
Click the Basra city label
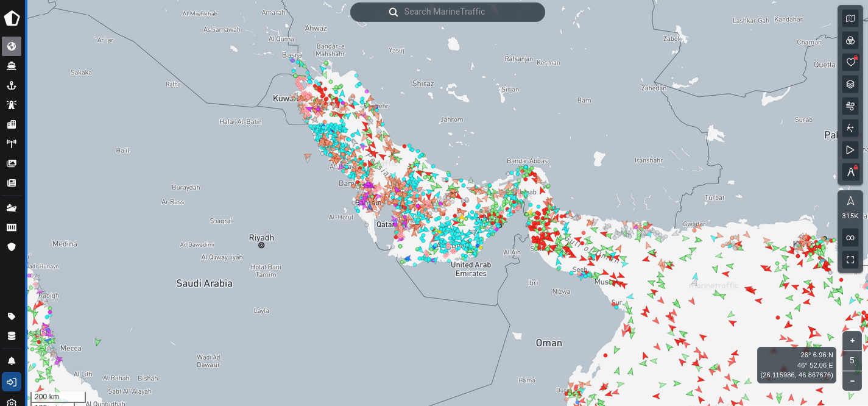[292, 55]
